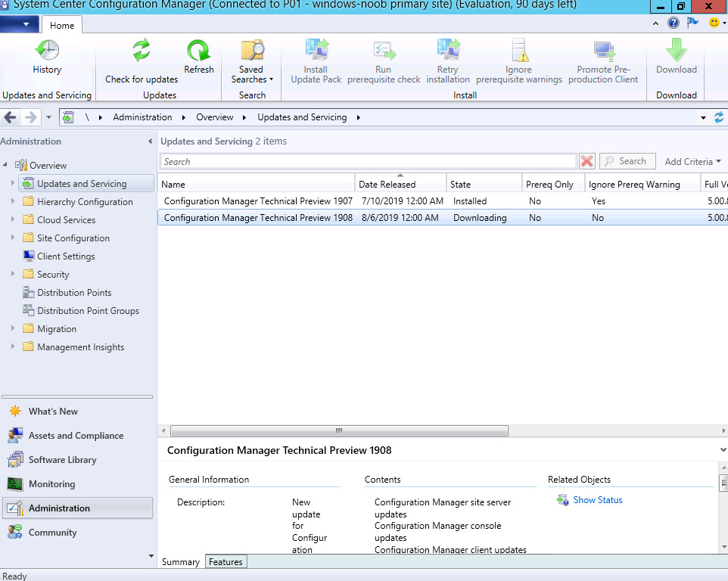The image size is (728, 581).
Task: Sort by Prereq Only column
Action: coord(553,185)
